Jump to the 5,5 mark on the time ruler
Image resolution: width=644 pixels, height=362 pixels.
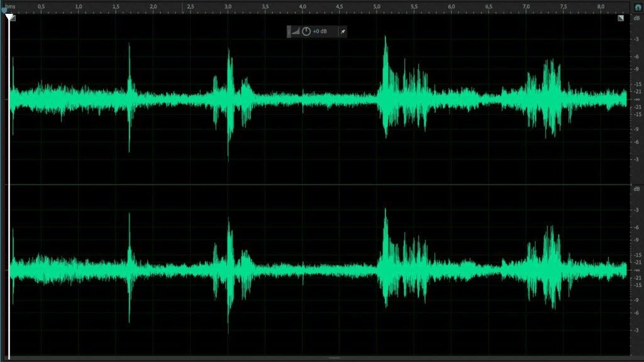pyautogui.click(x=414, y=6)
